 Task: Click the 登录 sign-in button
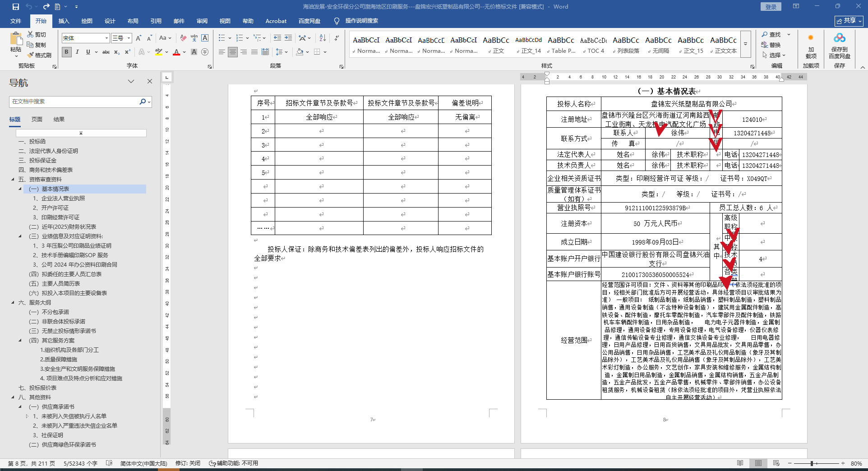[x=771, y=7]
